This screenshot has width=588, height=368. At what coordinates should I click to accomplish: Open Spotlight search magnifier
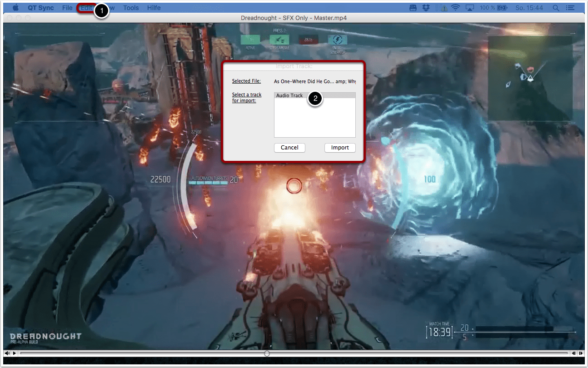(556, 8)
